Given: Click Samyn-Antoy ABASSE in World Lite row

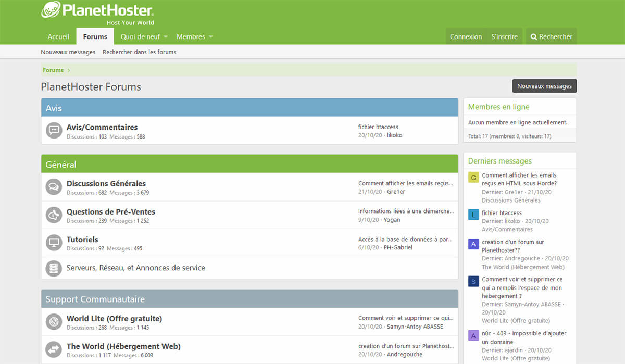Looking at the screenshot, I should pyautogui.click(x=415, y=327).
